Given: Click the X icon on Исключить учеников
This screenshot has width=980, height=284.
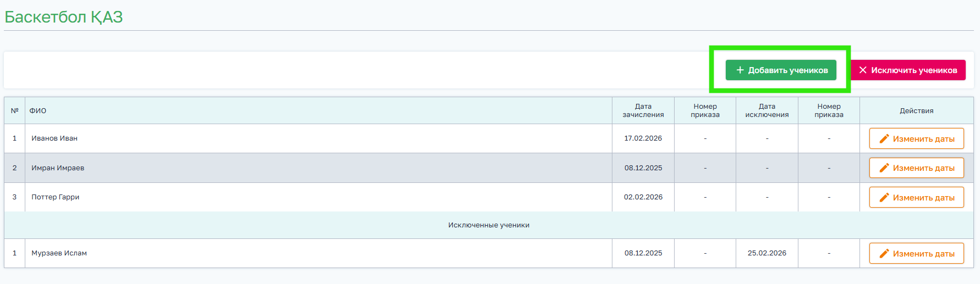Looking at the screenshot, I should click(863, 70).
